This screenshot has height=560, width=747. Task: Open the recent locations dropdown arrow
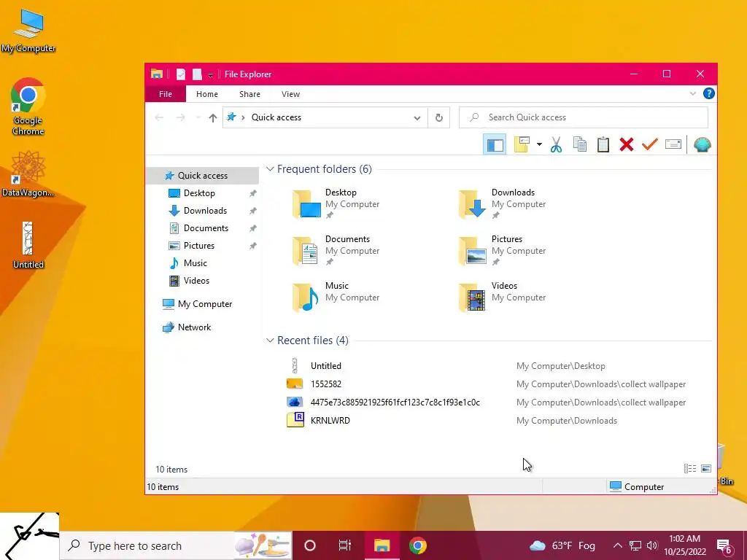pyautogui.click(x=198, y=117)
